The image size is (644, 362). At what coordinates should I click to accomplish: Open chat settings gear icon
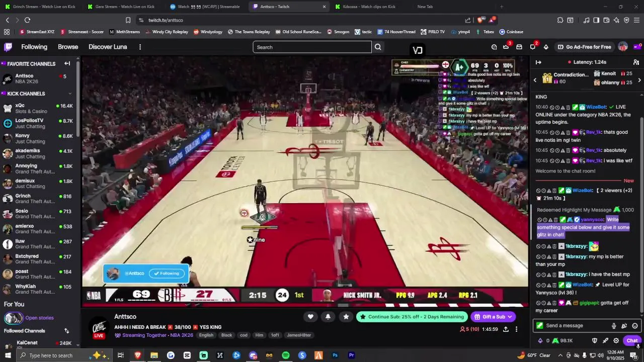tap(616, 340)
